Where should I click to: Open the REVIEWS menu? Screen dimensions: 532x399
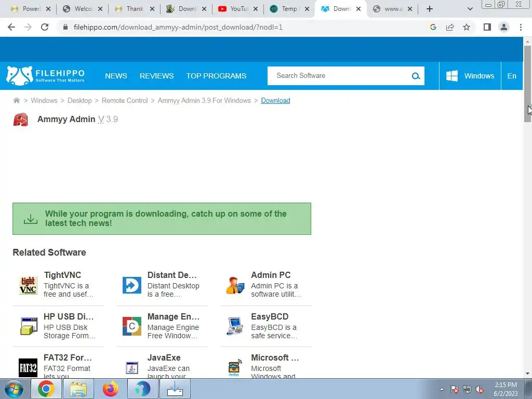pos(156,76)
